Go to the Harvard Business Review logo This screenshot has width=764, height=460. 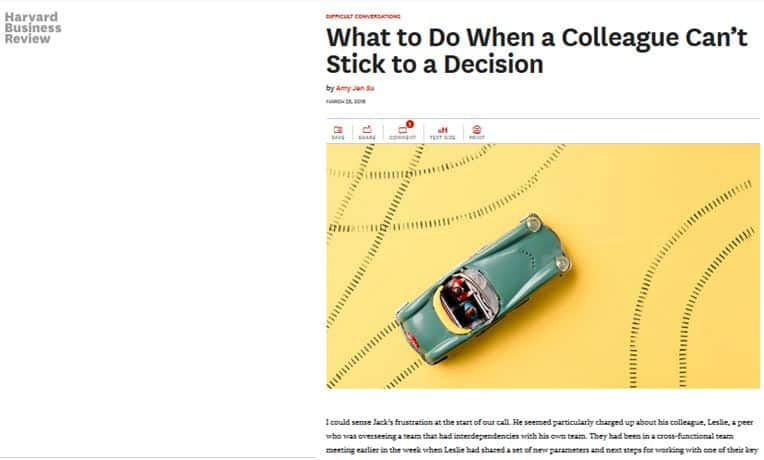[33, 28]
